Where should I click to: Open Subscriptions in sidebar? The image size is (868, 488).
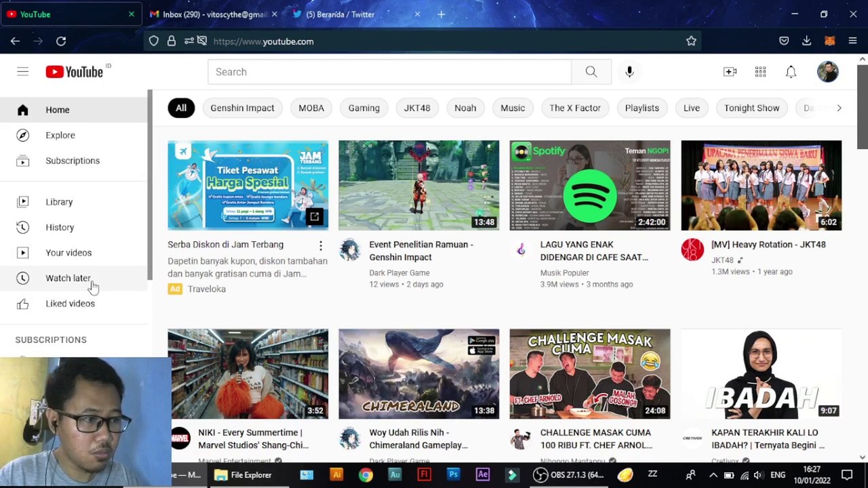click(x=73, y=161)
